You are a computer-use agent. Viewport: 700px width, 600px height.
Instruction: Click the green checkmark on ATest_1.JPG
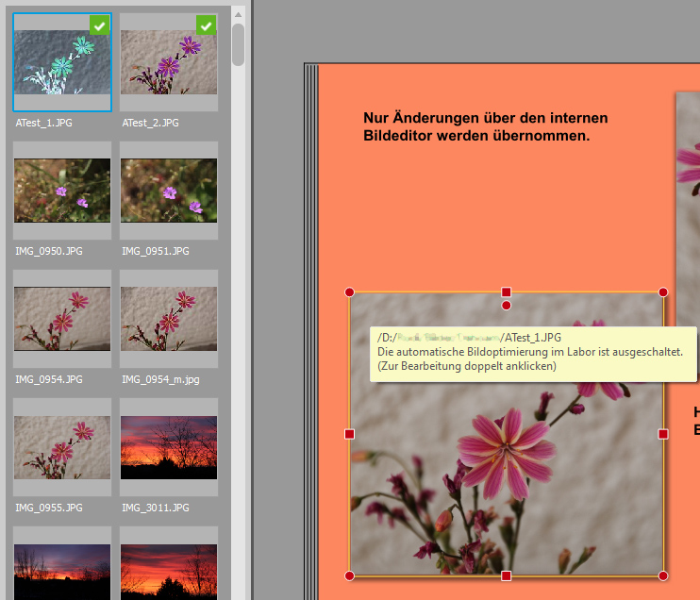[x=100, y=25]
